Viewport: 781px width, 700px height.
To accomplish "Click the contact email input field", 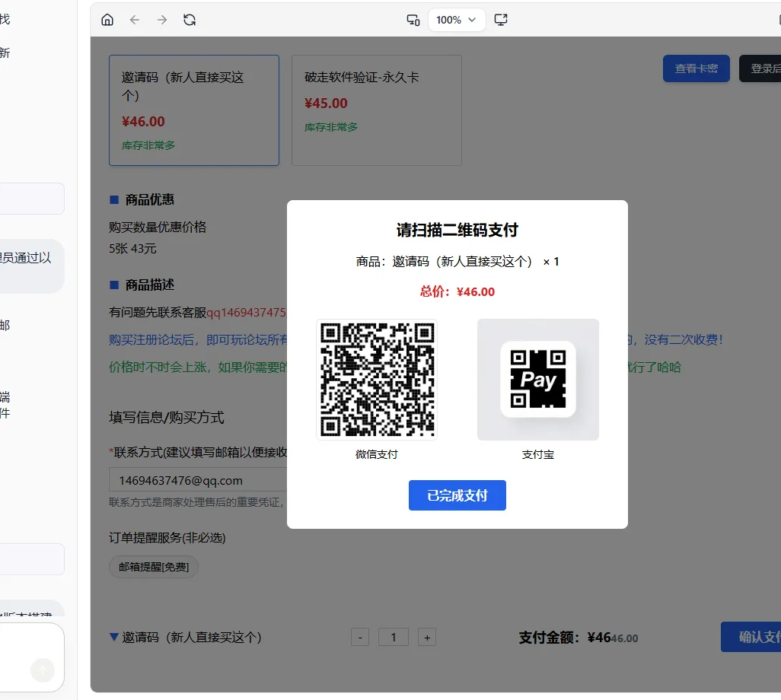I will coord(190,479).
